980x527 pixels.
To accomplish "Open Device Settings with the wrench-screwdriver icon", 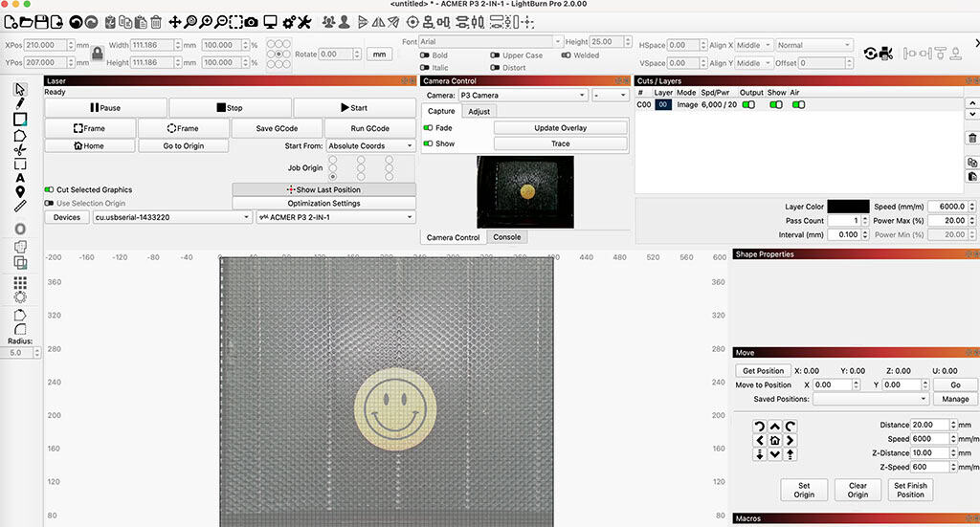I will coord(304,23).
